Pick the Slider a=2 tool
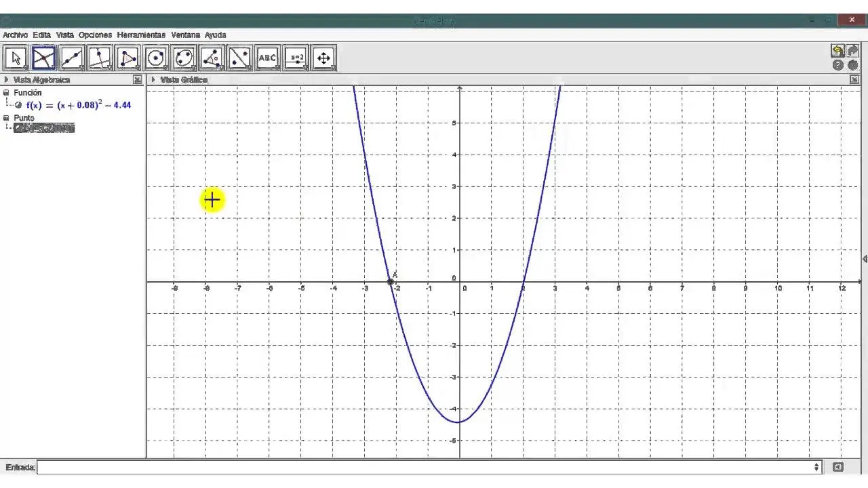 point(296,58)
